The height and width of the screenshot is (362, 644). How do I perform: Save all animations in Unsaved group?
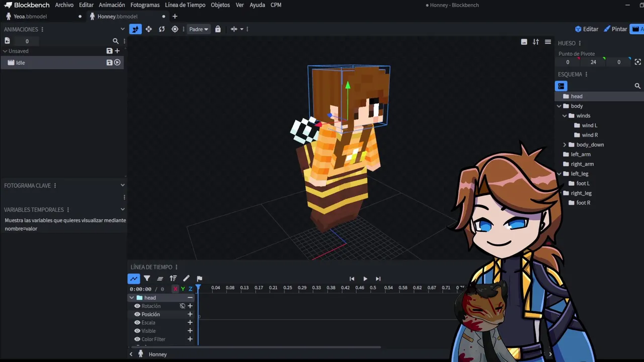click(109, 51)
